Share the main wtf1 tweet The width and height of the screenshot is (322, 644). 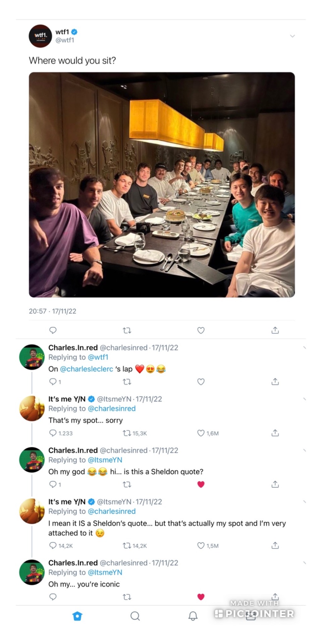click(275, 330)
